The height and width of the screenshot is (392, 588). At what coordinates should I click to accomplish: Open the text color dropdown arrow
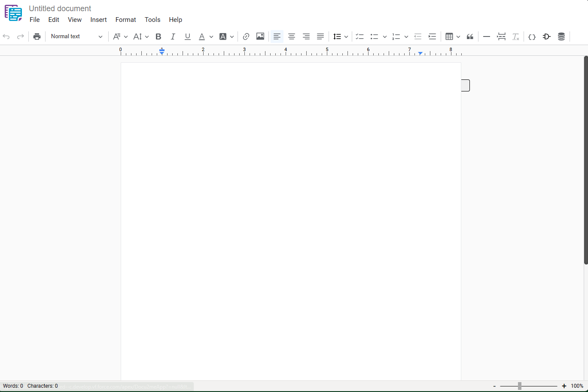[211, 37]
